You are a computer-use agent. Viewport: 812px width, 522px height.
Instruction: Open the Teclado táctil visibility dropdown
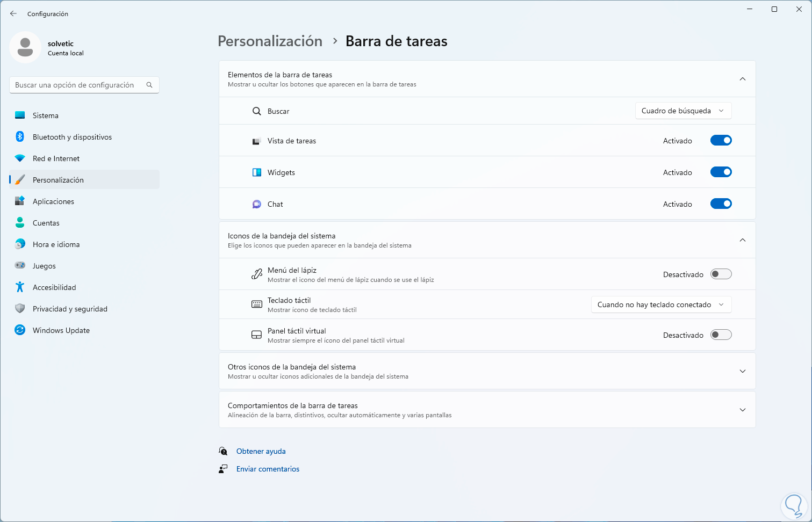[x=661, y=305]
